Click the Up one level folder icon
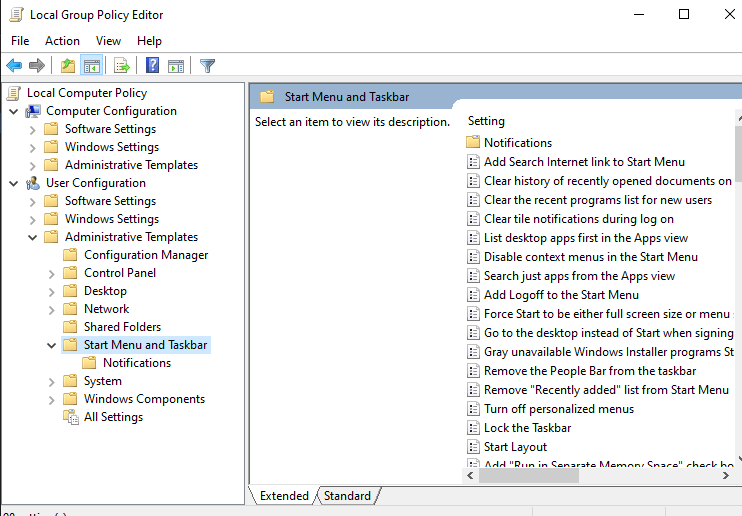Screen dimensions: 742x516 pos(68,65)
